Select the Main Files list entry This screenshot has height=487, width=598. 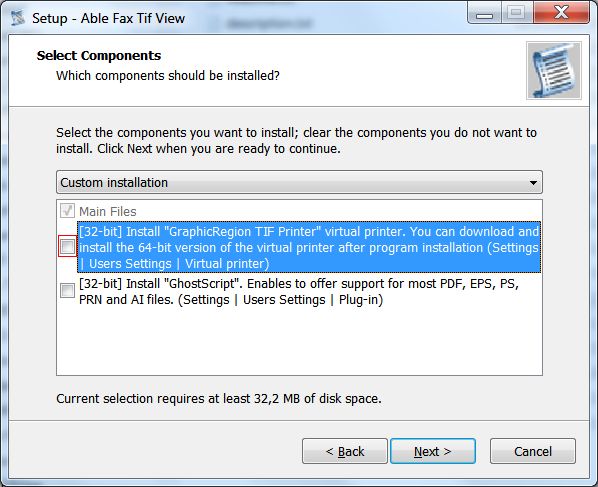pos(108,211)
